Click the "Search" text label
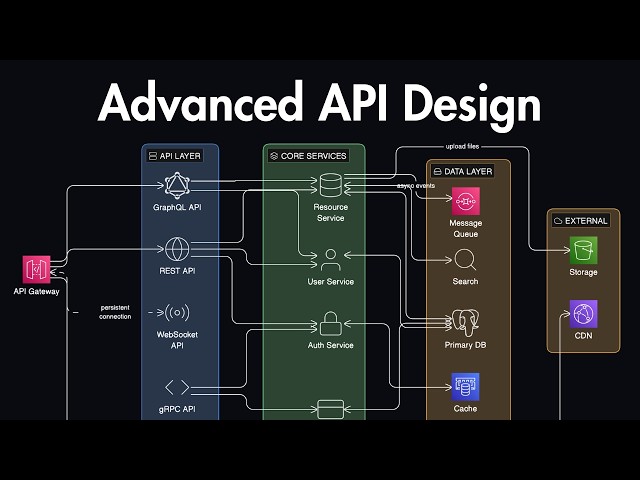640x480 pixels. pos(465,281)
